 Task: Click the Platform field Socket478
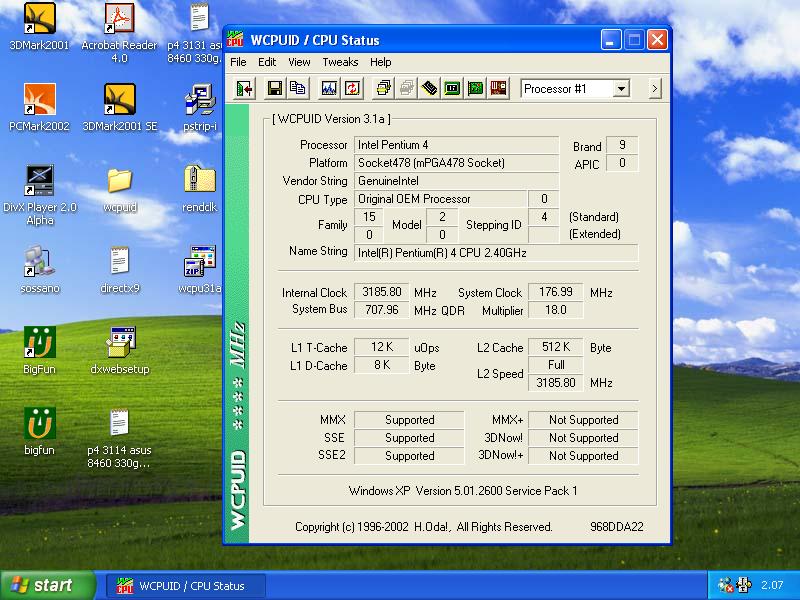coord(457,163)
